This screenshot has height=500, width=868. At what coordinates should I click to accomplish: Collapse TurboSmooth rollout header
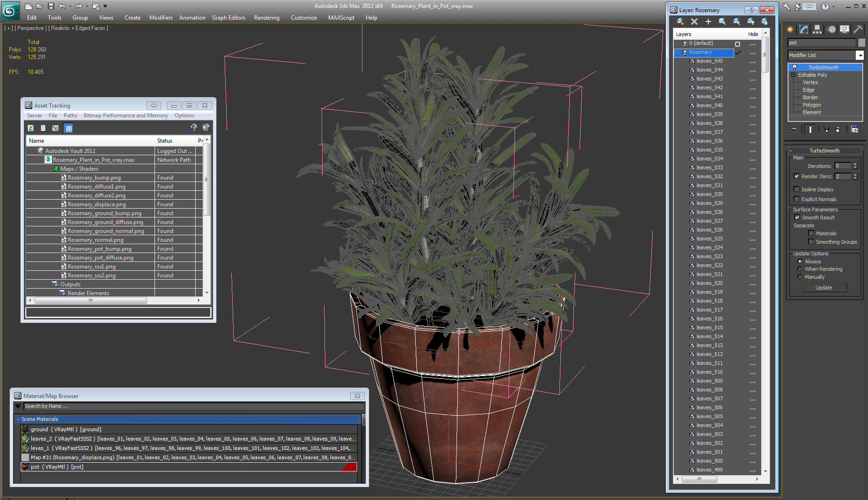point(824,151)
